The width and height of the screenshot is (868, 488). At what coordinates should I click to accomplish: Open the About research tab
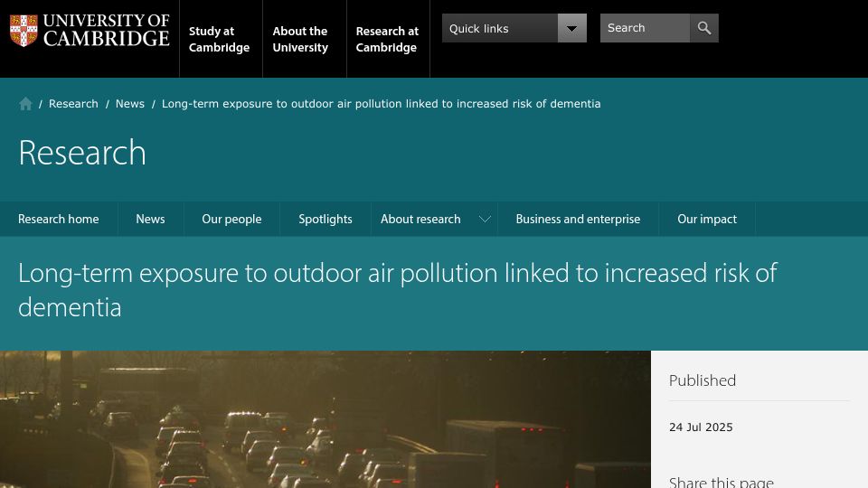(x=420, y=219)
